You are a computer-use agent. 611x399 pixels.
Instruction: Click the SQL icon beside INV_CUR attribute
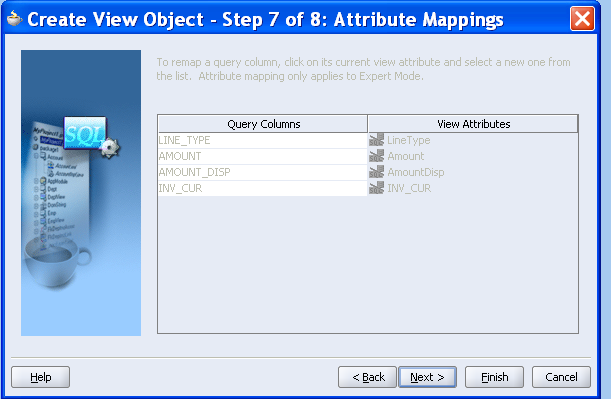tap(376, 188)
